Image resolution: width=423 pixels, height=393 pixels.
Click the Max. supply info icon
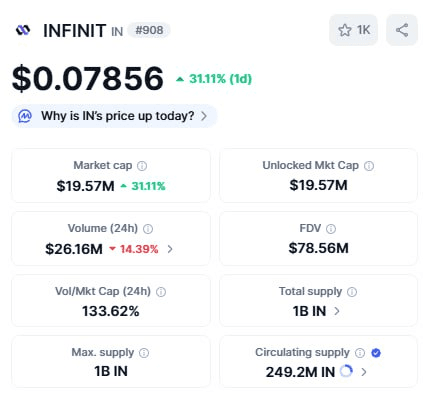click(144, 353)
